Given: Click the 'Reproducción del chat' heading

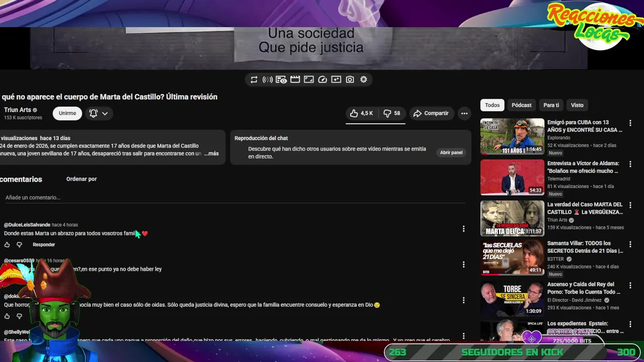Looking at the screenshot, I should coord(261,138).
